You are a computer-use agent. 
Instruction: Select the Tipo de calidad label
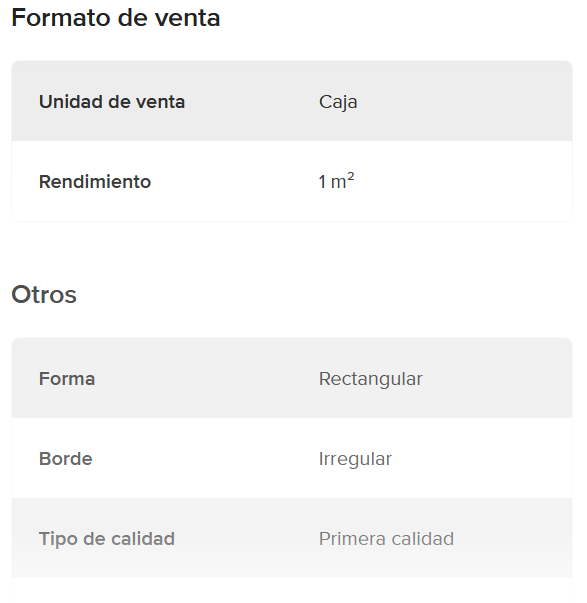(107, 539)
